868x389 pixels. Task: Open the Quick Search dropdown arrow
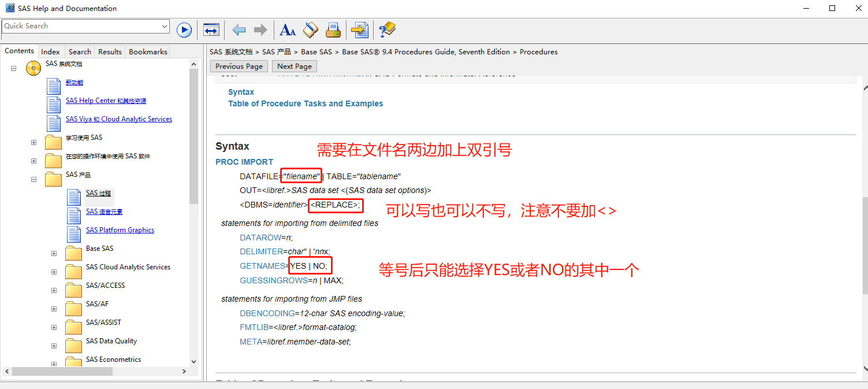tap(165, 26)
